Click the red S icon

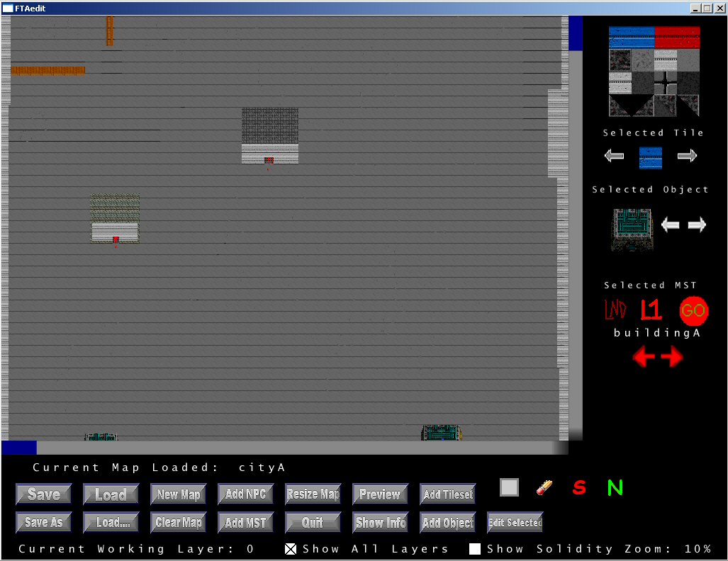pos(579,487)
